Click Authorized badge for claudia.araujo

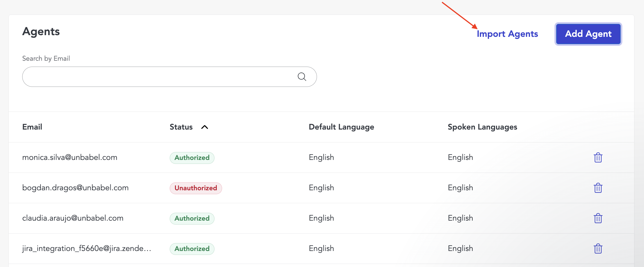pyautogui.click(x=192, y=218)
